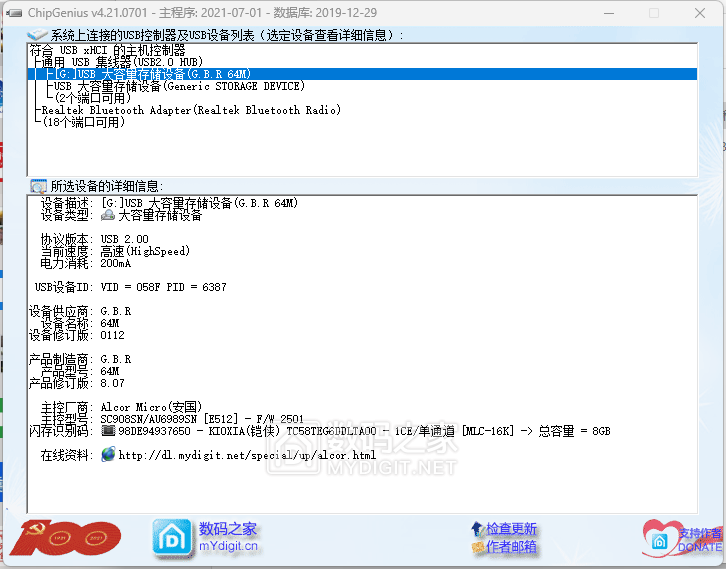This screenshot has width=726, height=569.
Task: Click the 设备描述 value in details pane
Action: [x=200, y=203]
